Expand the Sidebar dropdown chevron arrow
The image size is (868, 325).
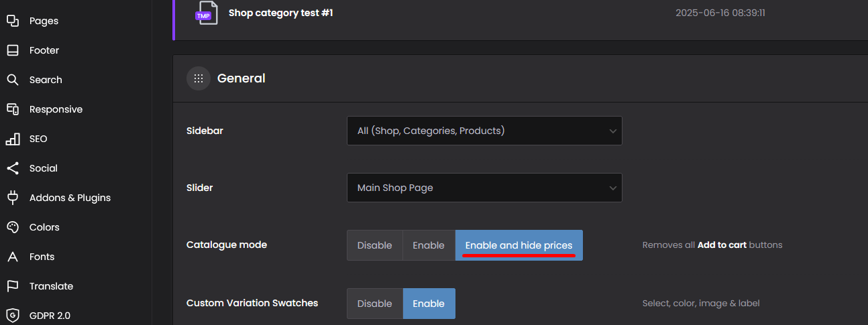pos(612,131)
